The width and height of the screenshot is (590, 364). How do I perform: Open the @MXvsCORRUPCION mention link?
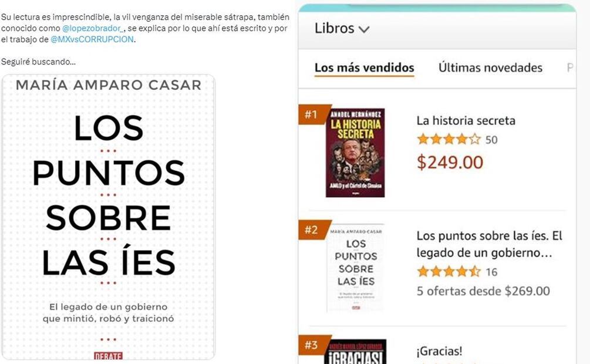coord(92,39)
